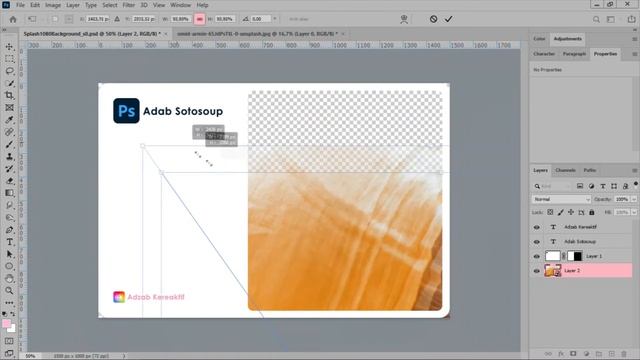Select the Crop tool
This screenshot has width=640, height=360.
tap(9, 96)
